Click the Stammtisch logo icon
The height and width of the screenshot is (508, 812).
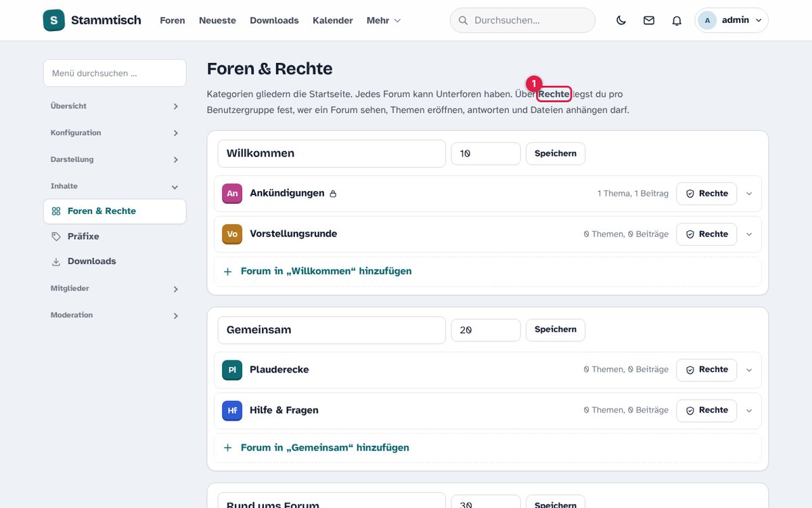53,20
